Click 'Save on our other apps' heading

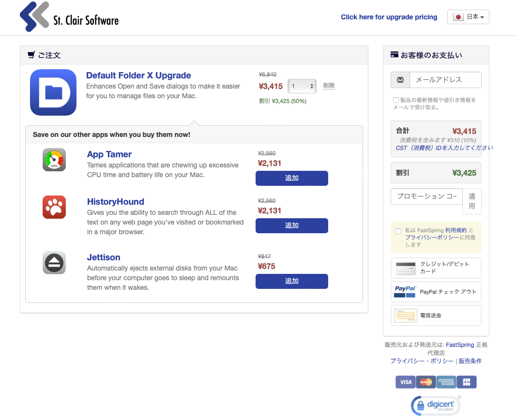click(111, 135)
